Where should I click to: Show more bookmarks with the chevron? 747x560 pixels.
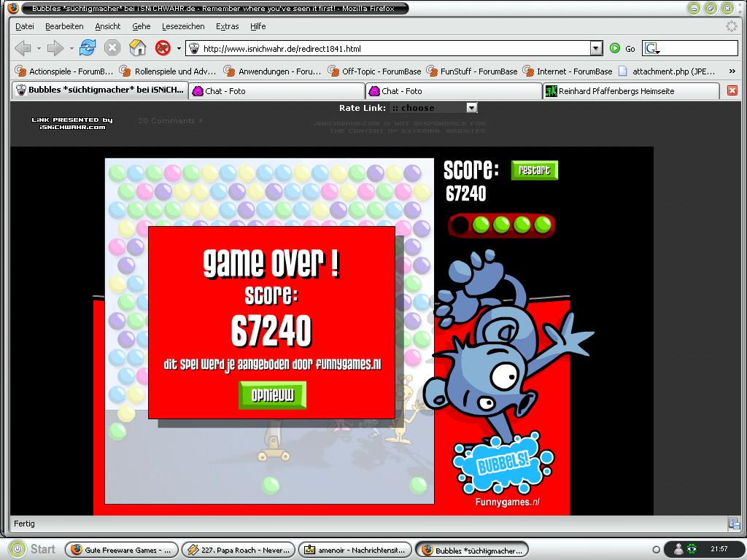[732, 71]
